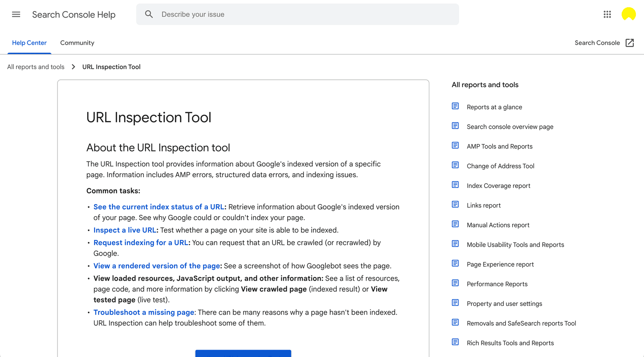Click the URL Inspection Tool page heading
The width and height of the screenshot is (644, 357).
(149, 118)
